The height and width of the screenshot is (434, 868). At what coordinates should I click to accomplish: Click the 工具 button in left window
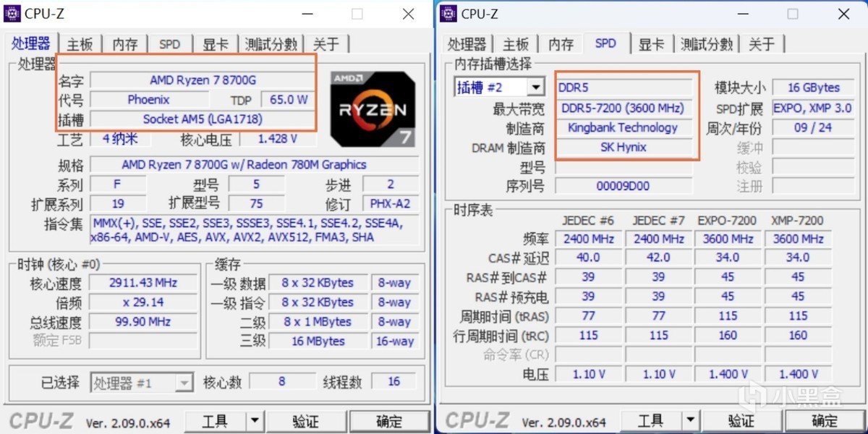(216, 421)
